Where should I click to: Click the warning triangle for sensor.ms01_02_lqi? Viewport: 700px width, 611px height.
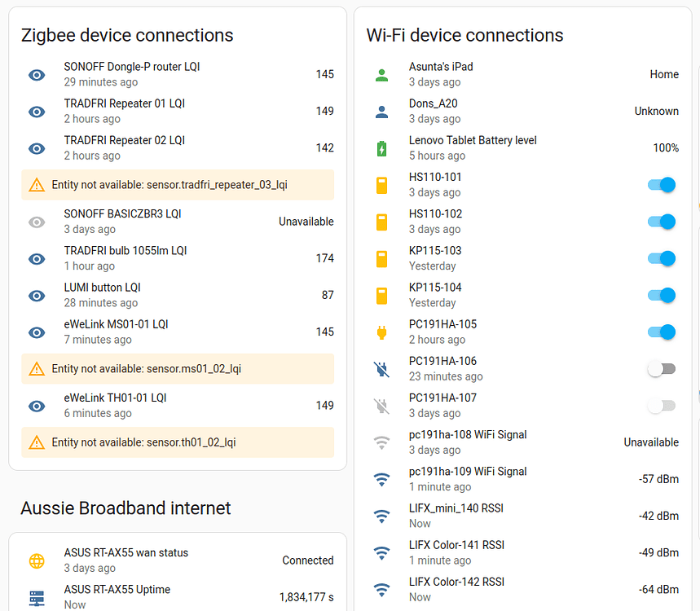[x=37, y=369]
